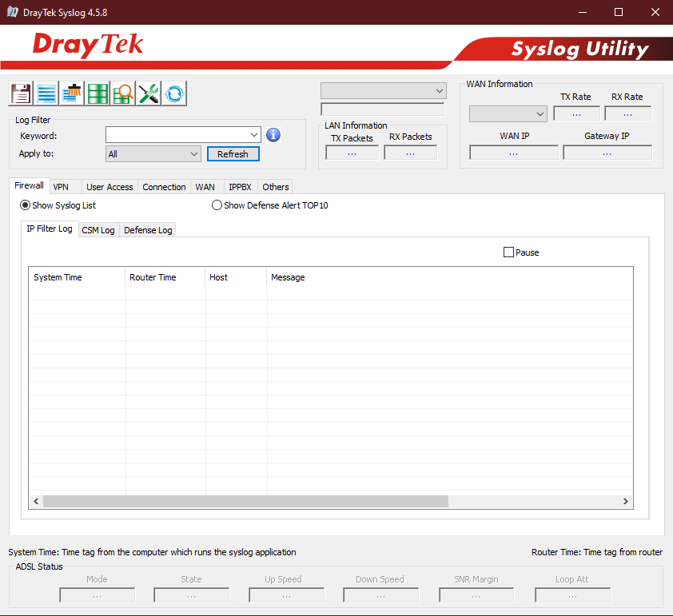Close the DrayTek Syslog window

click(655, 12)
